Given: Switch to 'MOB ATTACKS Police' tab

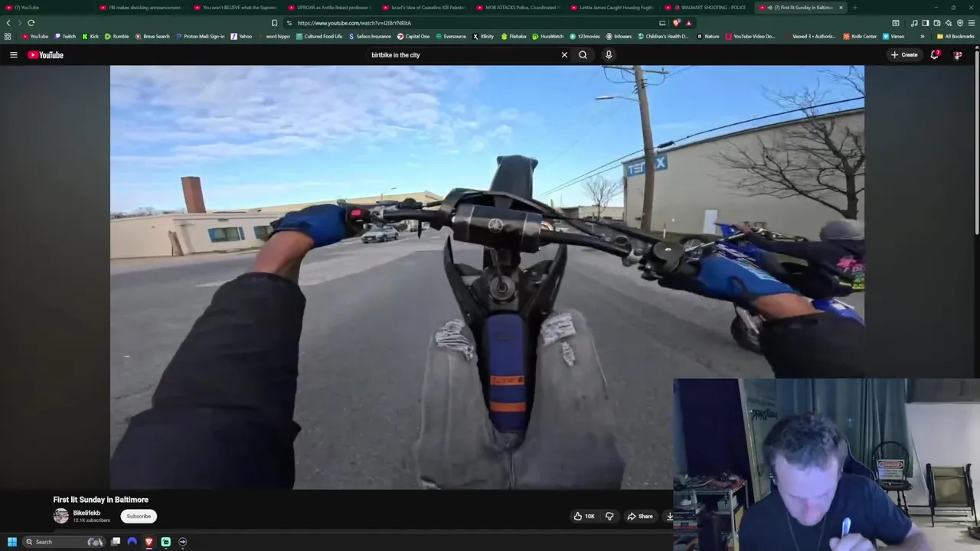Looking at the screenshot, I should pyautogui.click(x=518, y=8).
